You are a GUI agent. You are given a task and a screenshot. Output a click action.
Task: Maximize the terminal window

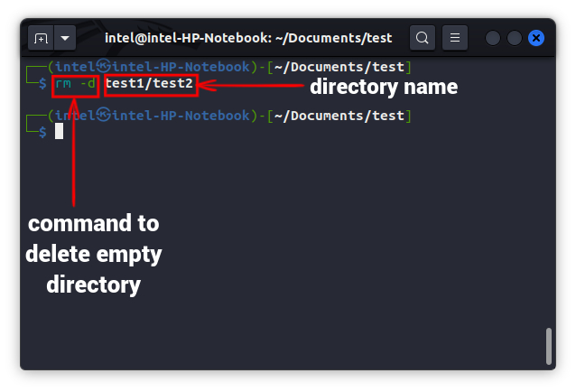(x=515, y=38)
